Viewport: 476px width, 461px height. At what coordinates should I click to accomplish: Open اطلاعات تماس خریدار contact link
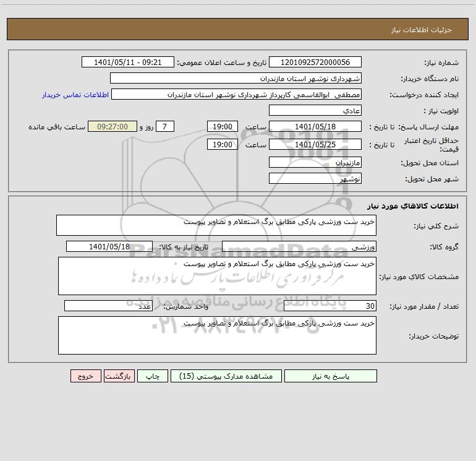click(75, 95)
